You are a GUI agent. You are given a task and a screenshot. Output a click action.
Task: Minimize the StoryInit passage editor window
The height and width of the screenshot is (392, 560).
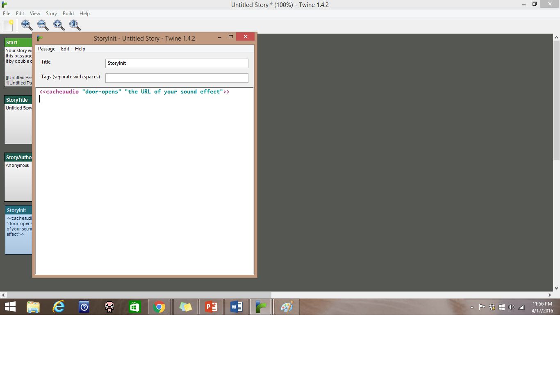pyautogui.click(x=220, y=37)
